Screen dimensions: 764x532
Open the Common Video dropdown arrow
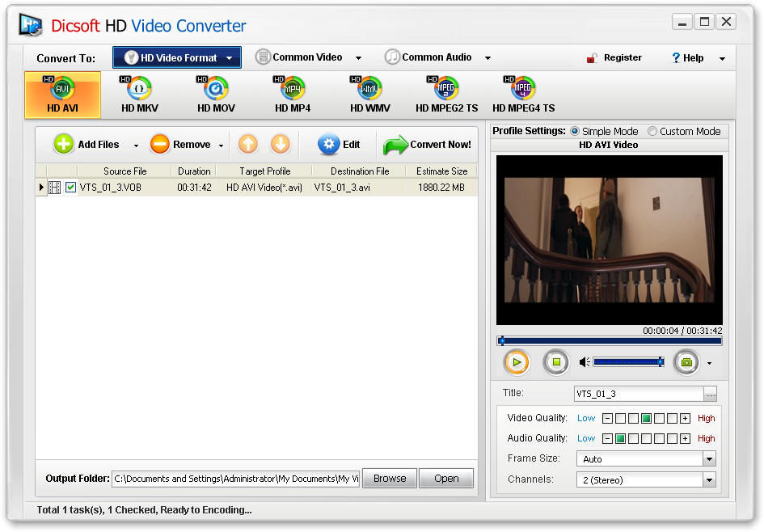pos(358,58)
